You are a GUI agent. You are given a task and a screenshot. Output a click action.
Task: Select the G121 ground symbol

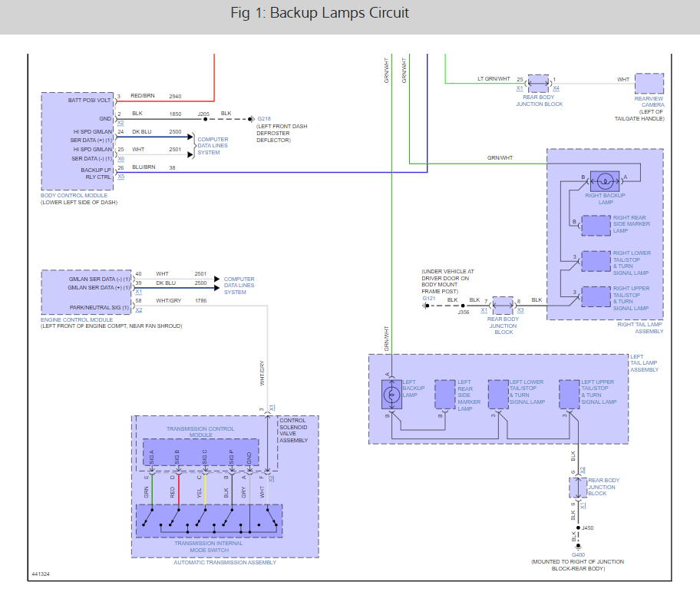(x=425, y=306)
